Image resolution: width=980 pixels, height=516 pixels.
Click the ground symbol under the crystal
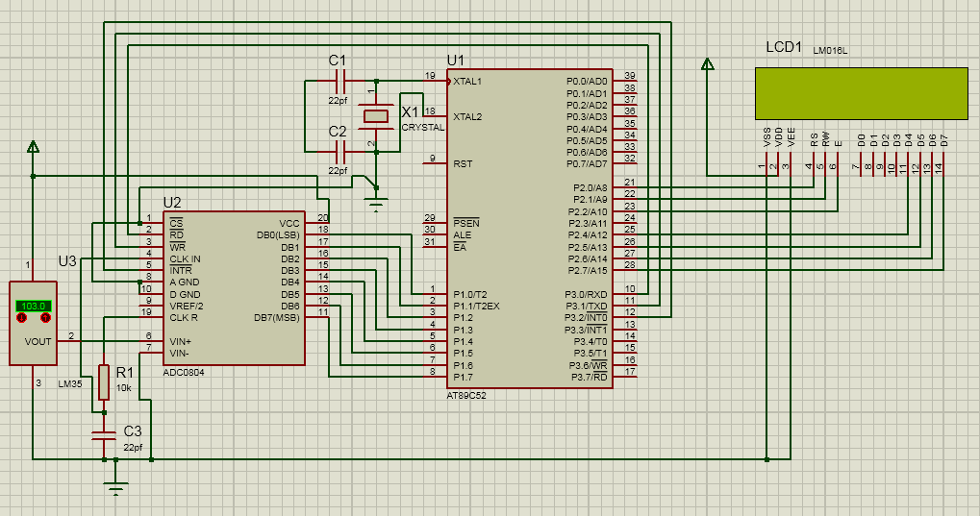(376, 203)
